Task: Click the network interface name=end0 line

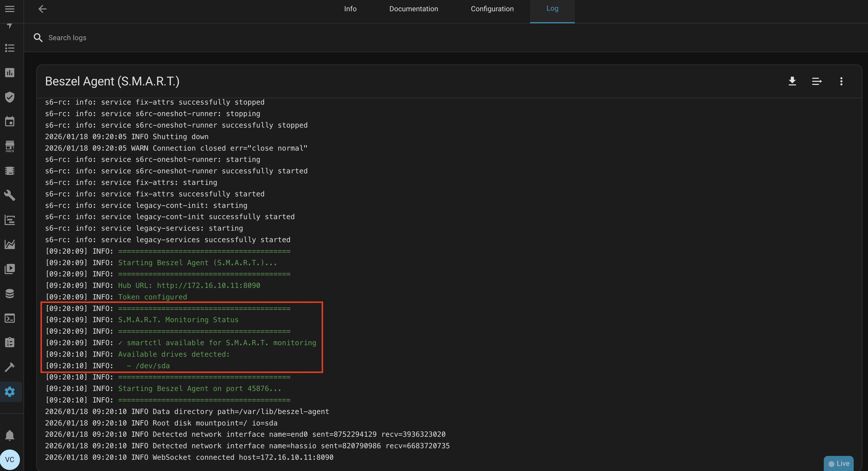Action: (x=245, y=434)
